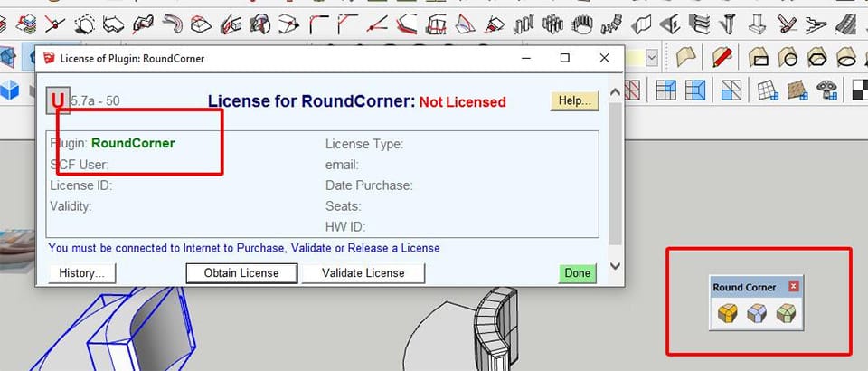The width and height of the screenshot is (868, 371).
Task: Click the curved gray tube icon
Action: point(172,24)
